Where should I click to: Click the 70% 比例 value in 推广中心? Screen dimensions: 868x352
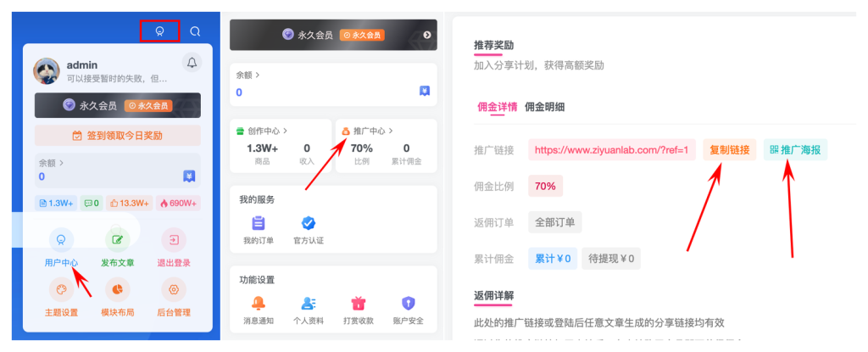[361, 148]
